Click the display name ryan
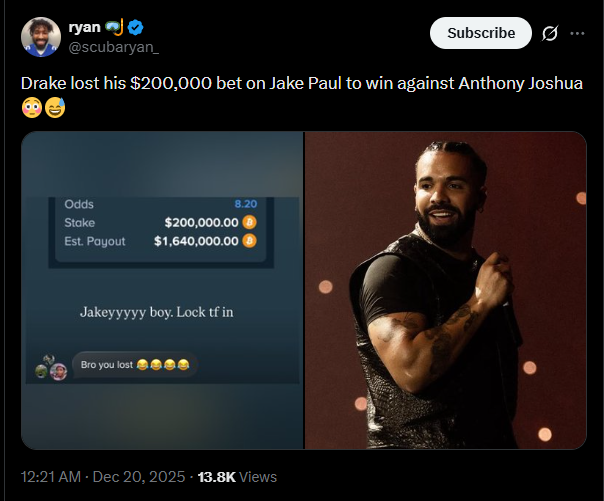 click(x=85, y=26)
